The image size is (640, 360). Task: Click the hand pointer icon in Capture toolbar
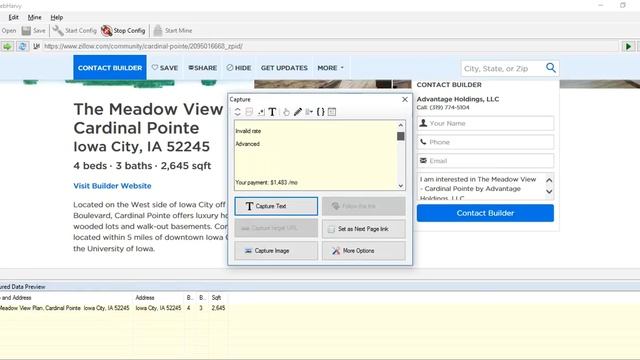pyautogui.click(x=286, y=112)
